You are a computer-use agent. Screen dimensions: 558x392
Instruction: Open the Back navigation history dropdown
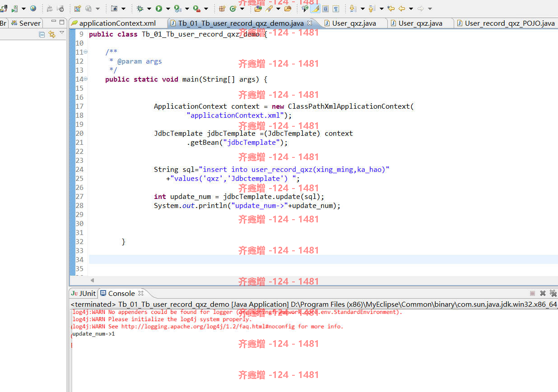coord(411,9)
